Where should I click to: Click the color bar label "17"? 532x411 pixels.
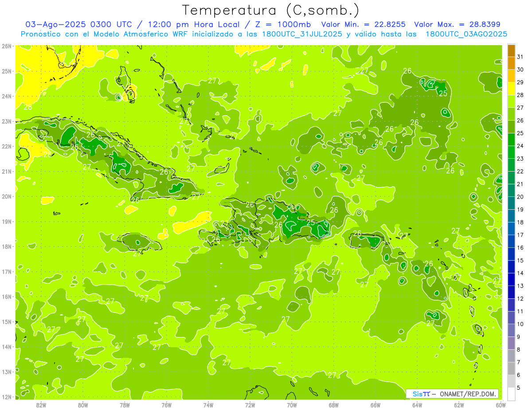tap(520, 235)
